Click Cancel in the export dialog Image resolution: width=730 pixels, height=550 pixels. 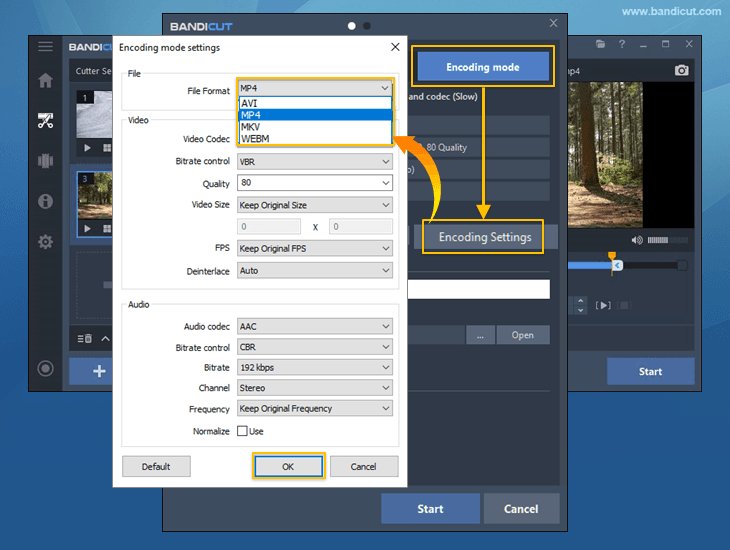[x=521, y=509]
